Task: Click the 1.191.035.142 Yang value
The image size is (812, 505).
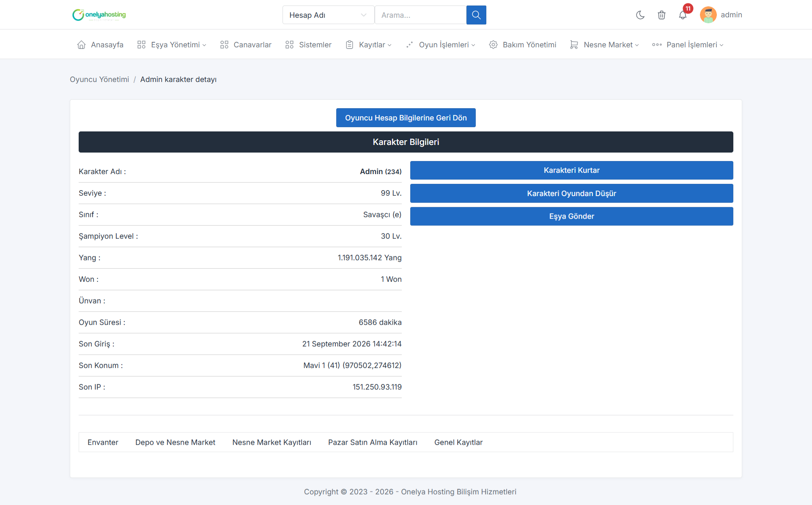Action: click(x=370, y=258)
